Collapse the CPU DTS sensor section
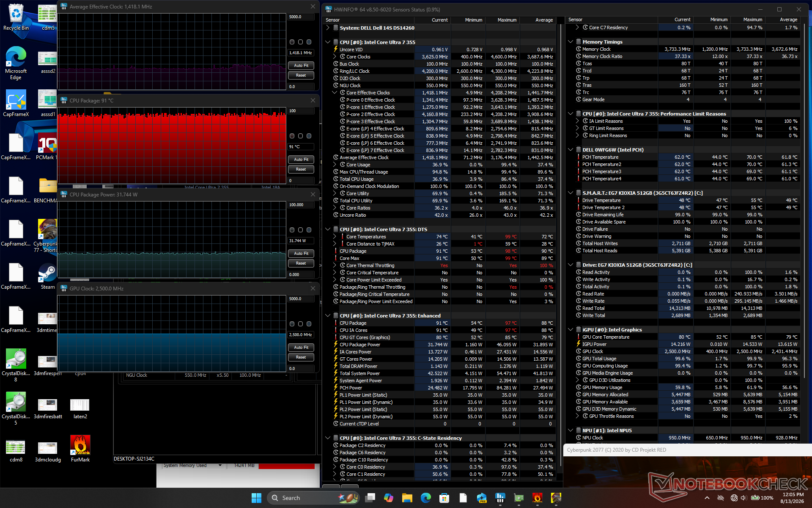 (x=328, y=229)
